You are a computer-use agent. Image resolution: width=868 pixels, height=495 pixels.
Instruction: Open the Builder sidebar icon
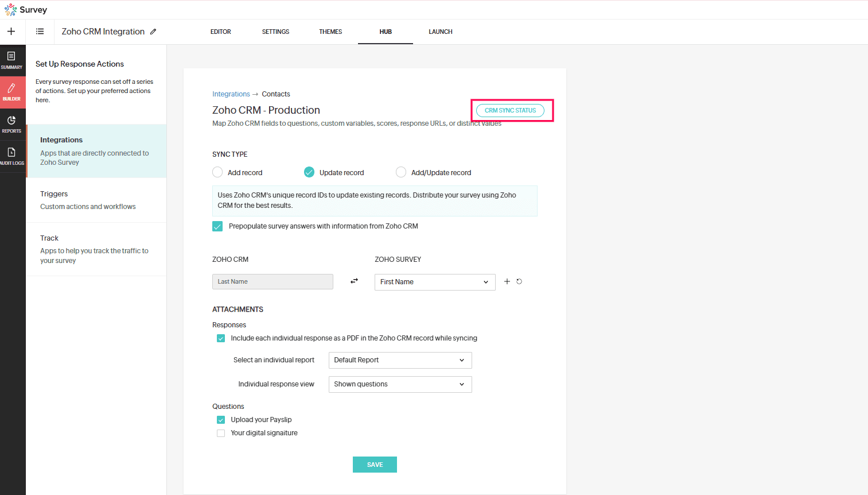[12, 92]
